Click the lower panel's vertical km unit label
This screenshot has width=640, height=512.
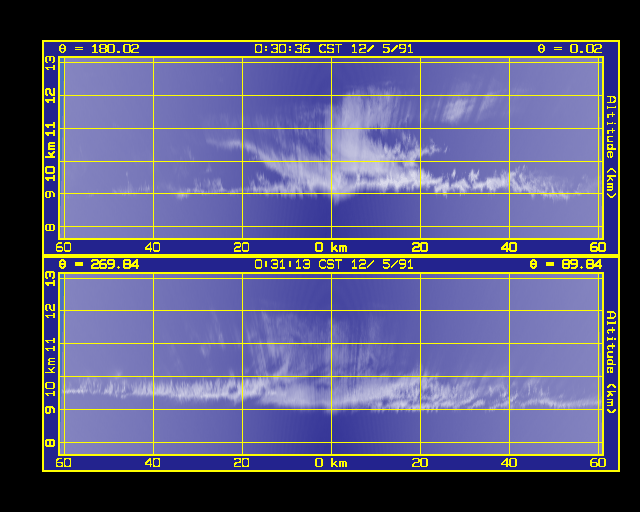click(50, 365)
